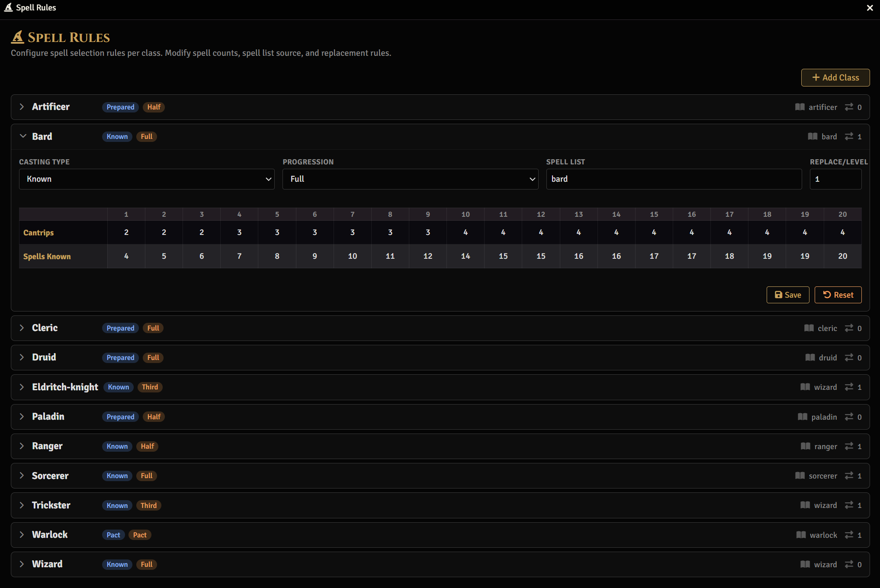Click the spell list book icon in Warlock row
880x588 pixels.
[801, 535]
